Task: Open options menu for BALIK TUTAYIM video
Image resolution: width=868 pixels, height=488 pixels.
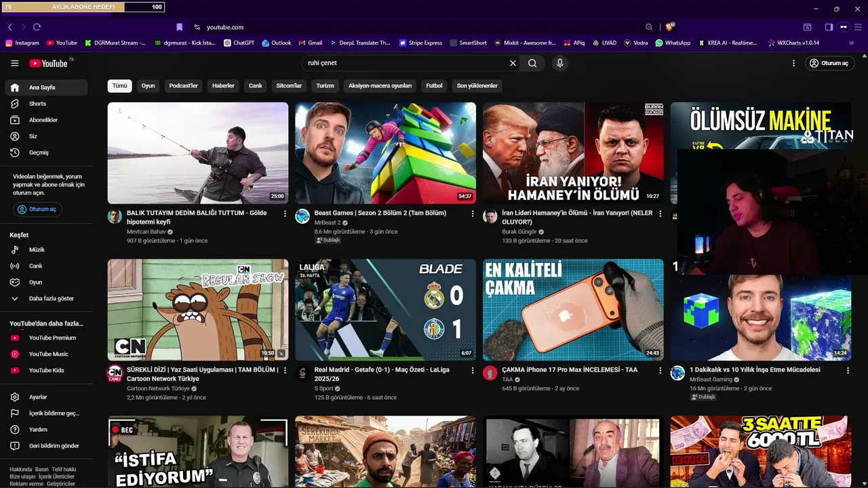Action: (285, 213)
